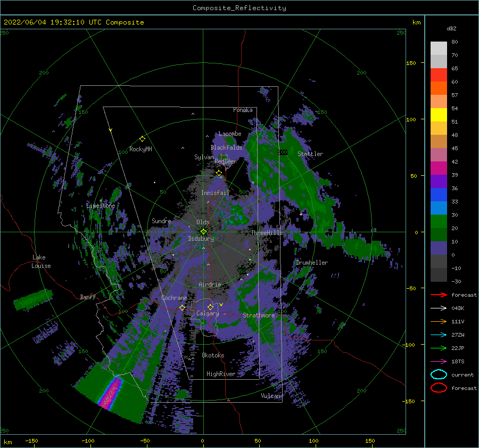Viewport: 479px width, 448px height.
Task: Click the Composite_Reflectivity title text
Action: pos(240,8)
